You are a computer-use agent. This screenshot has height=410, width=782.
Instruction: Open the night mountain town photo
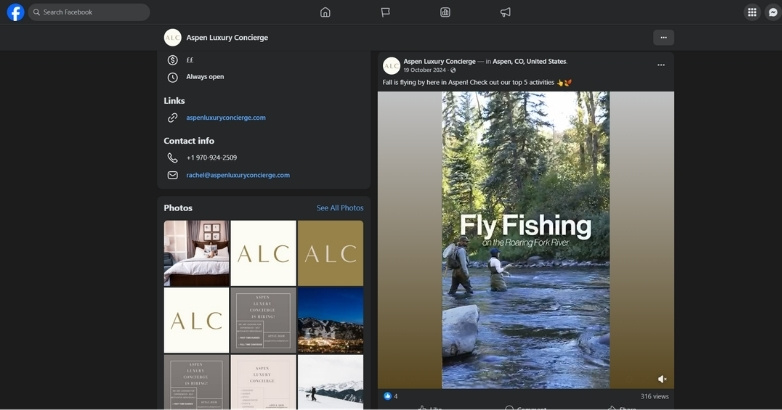pos(331,320)
